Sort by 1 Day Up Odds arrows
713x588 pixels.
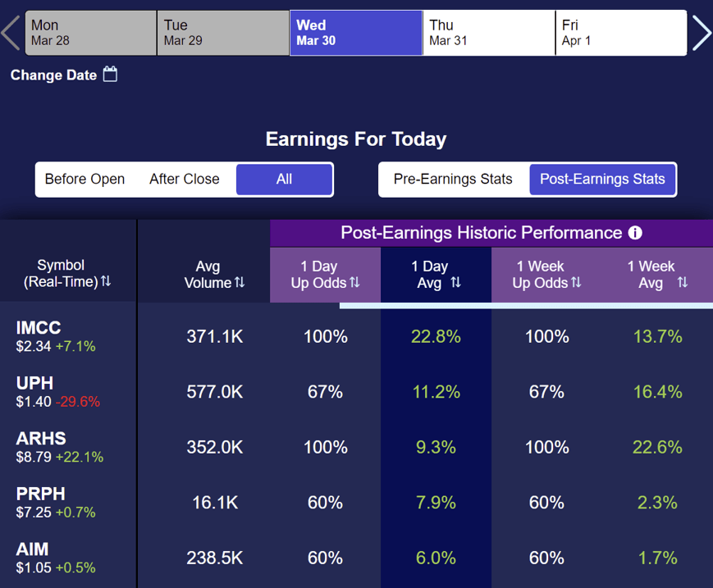click(x=354, y=283)
